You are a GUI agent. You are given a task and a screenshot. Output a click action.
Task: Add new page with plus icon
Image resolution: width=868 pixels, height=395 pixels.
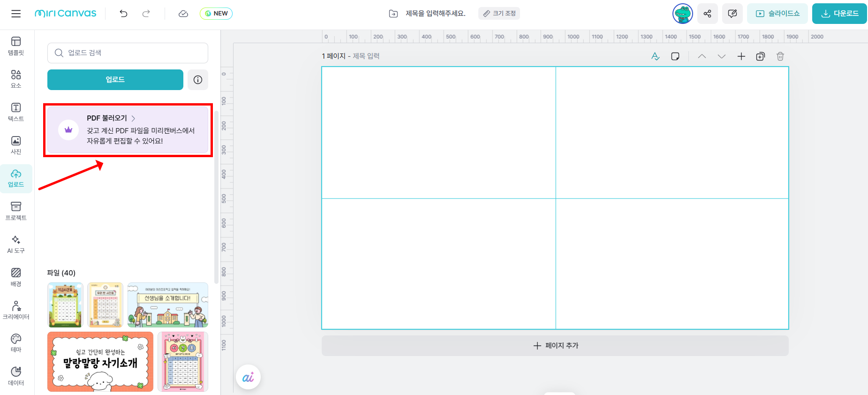pos(741,56)
